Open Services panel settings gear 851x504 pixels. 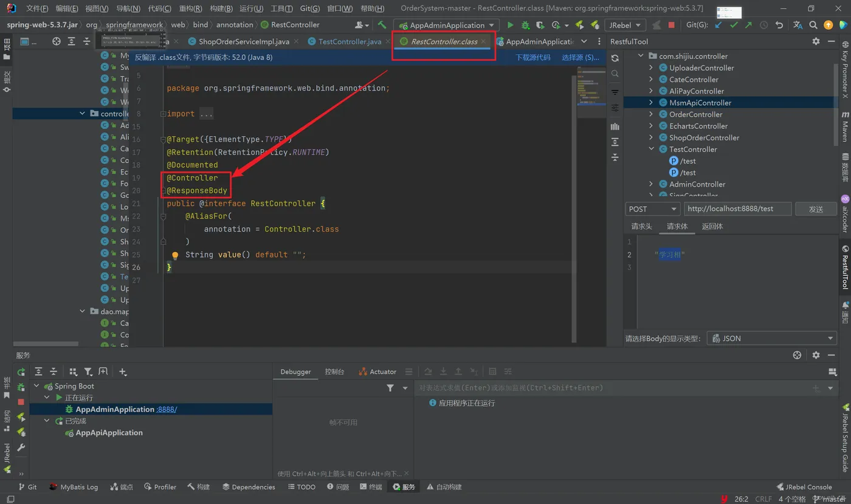click(816, 355)
